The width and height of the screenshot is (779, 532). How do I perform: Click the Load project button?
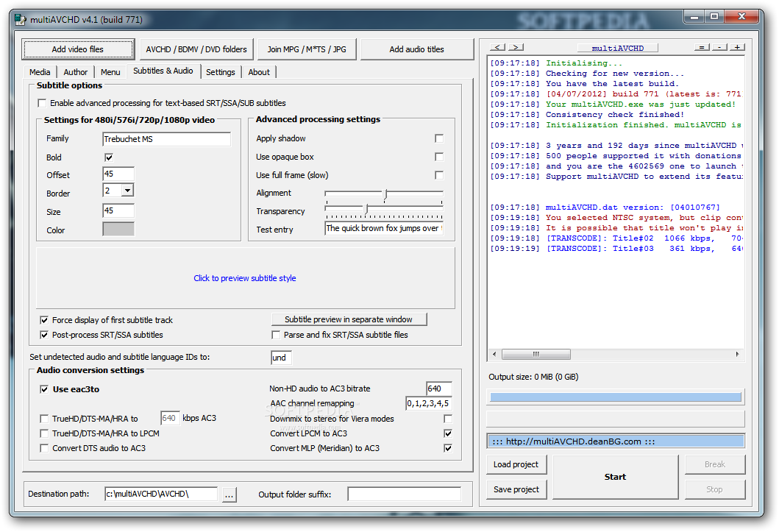(x=516, y=464)
